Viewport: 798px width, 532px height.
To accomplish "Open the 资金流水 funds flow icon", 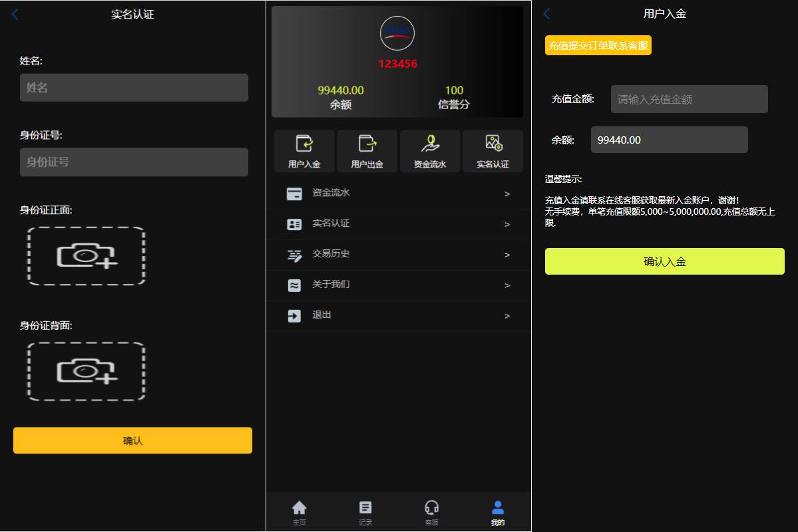I will [x=430, y=151].
